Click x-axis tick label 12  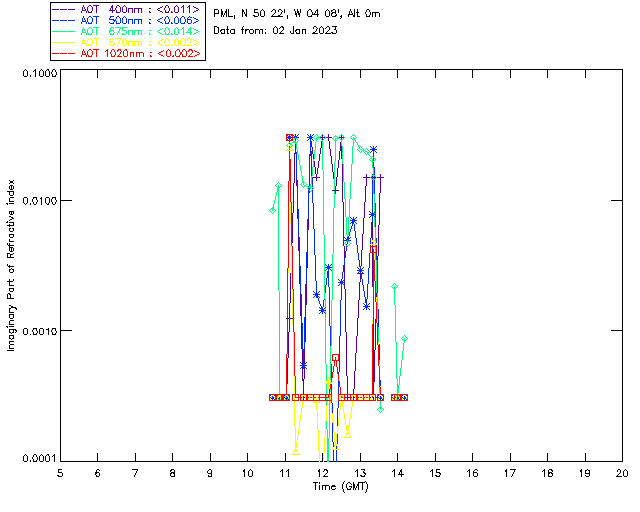(322, 473)
